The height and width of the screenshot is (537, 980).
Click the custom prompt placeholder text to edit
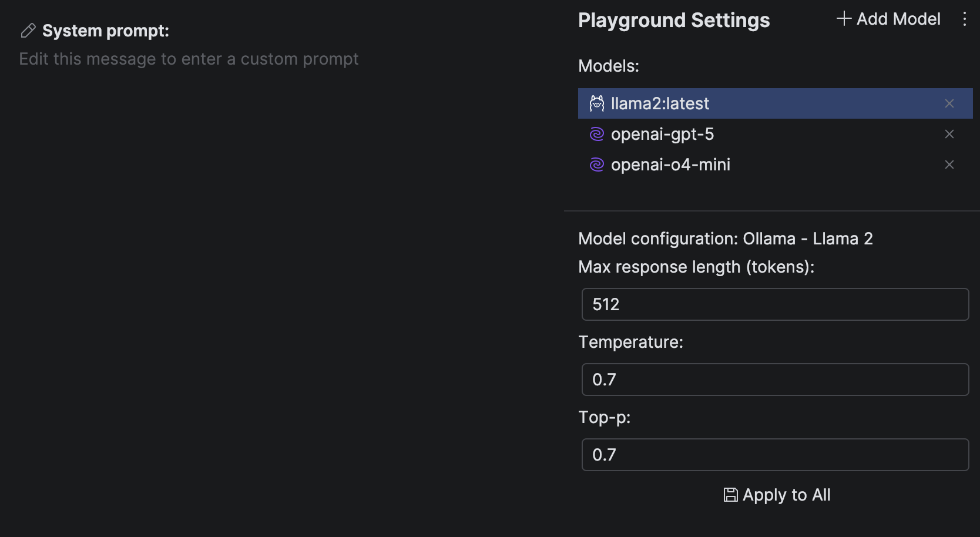pos(189,59)
